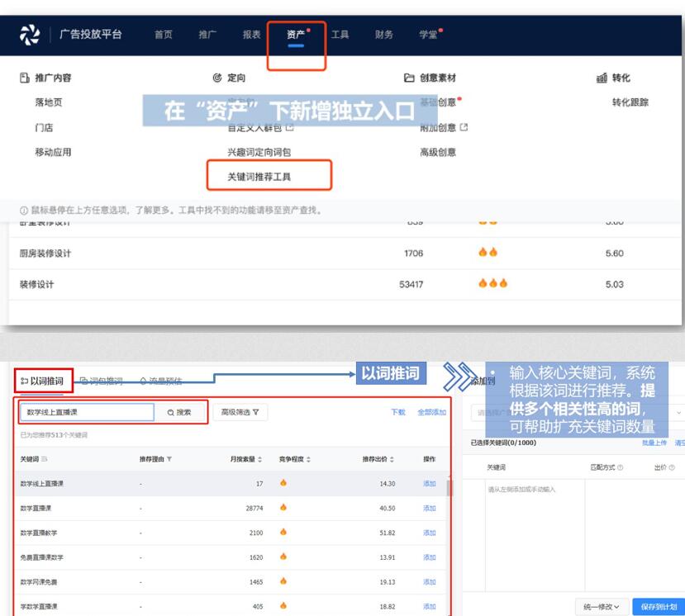Open 附加创意 under 创意素材
685x616 pixels.
438,127
